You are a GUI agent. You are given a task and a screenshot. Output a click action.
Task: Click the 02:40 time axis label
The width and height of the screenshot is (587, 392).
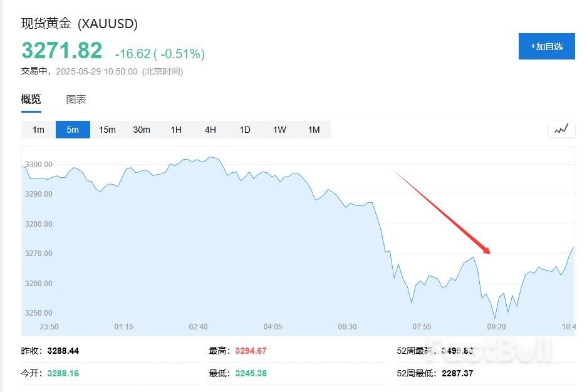click(198, 327)
